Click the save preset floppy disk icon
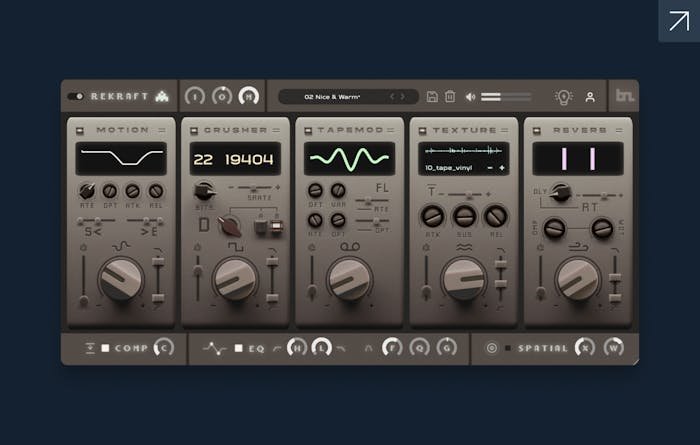700x445 pixels. click(x=432, y=97)
